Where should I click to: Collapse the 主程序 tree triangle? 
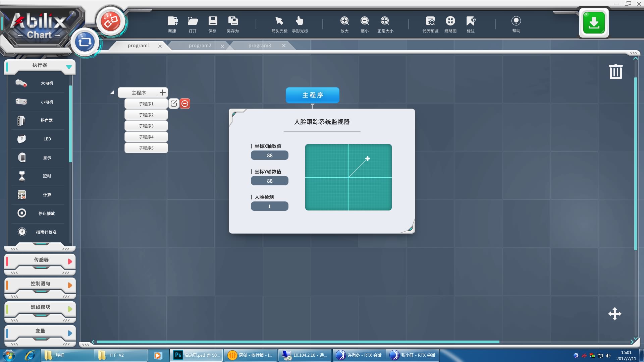pos(112,93)
